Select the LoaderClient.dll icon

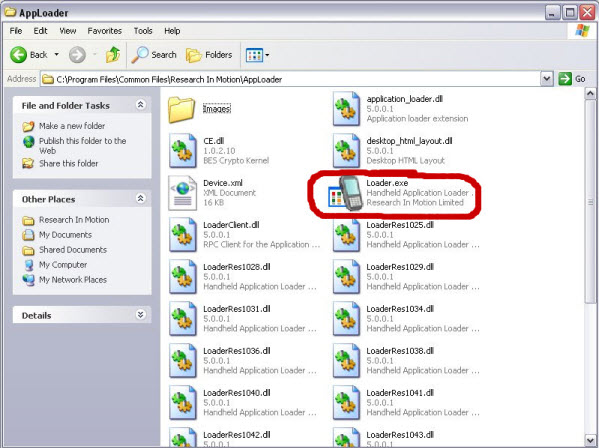pyautogui.click(x=183, y=235)
